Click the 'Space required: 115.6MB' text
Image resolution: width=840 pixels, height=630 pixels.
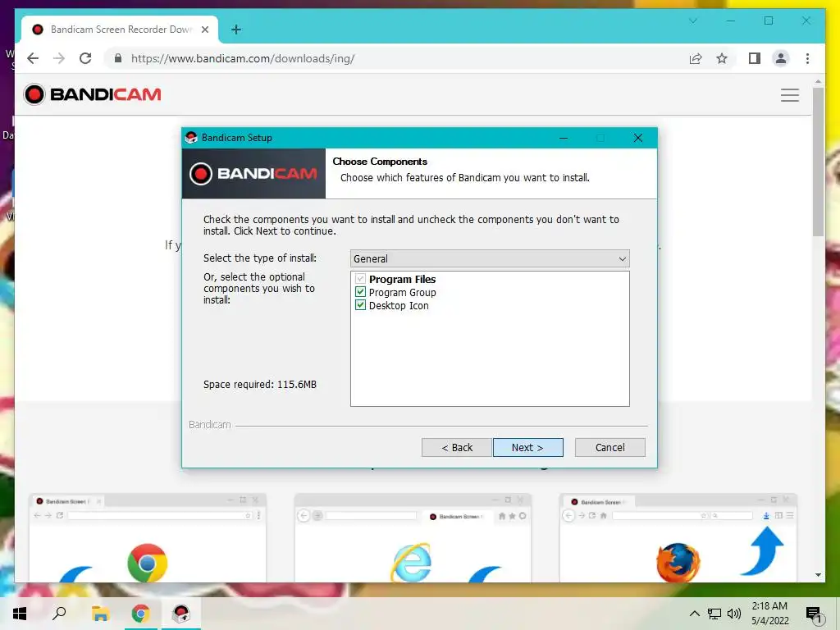coord(260,385)
